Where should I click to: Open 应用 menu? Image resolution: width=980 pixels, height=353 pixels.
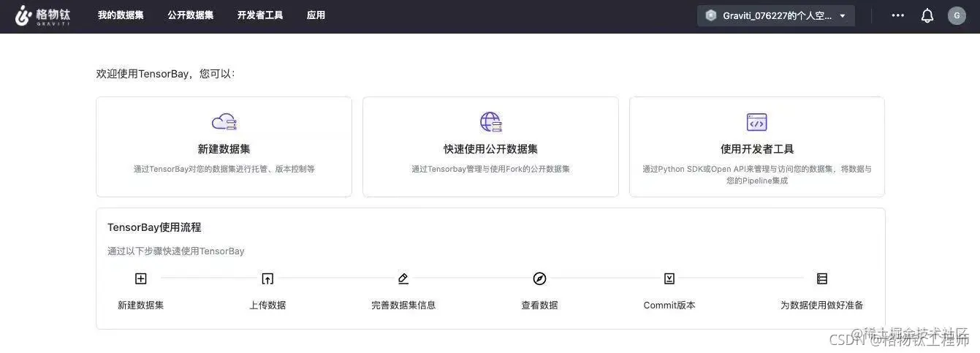coord(316,15)
